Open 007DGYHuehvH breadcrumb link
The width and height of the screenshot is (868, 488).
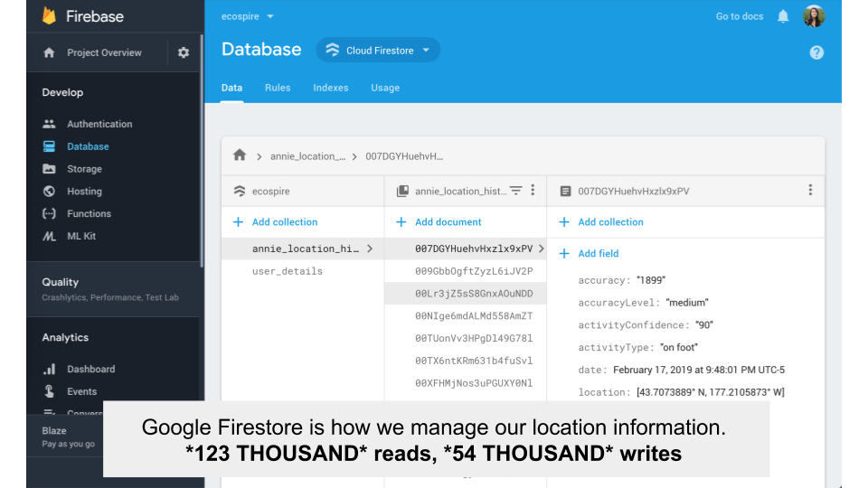pos(404,156)
